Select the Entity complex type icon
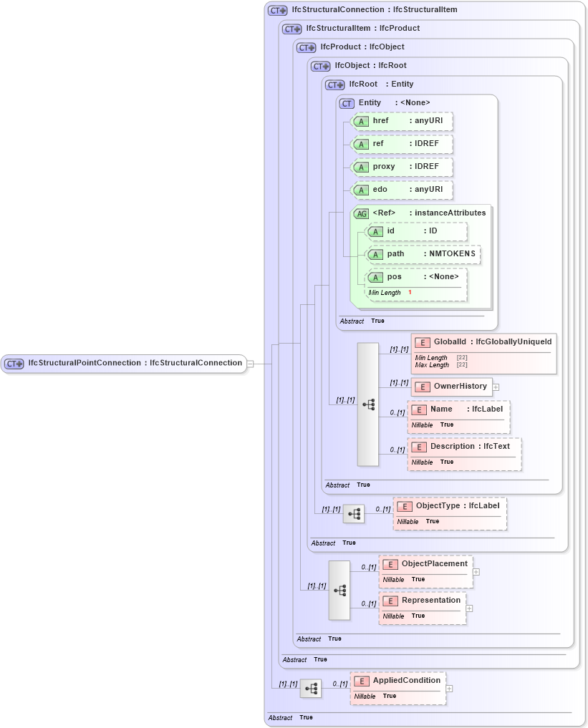 coord(346,103)
